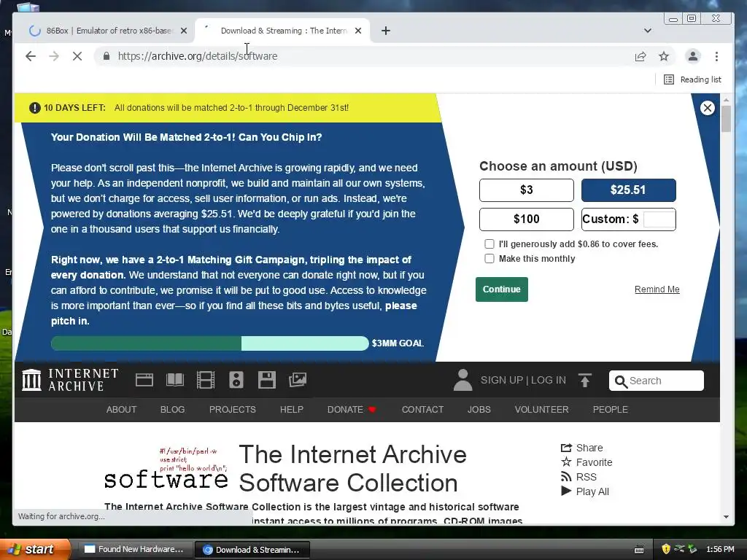Select the $100 donation amount

coord(527,219)
